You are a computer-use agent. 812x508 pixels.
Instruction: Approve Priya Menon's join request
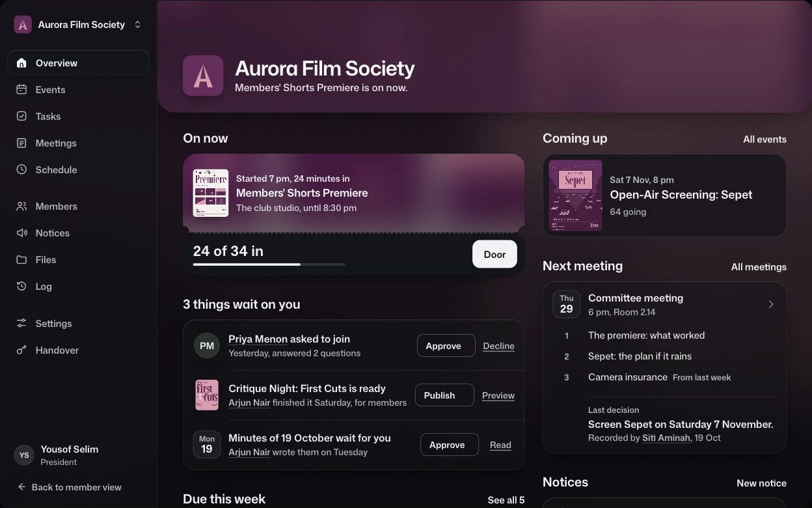[446, 346]
